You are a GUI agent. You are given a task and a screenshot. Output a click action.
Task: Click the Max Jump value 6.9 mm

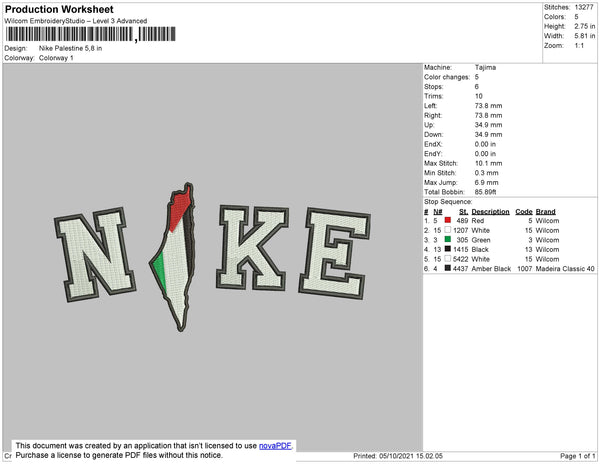487,182
